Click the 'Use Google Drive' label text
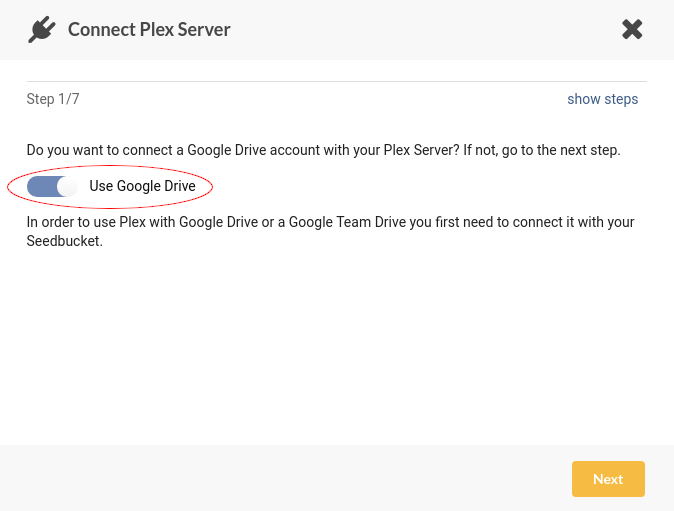Screen dimensions: 674x511 click(142, 186)
